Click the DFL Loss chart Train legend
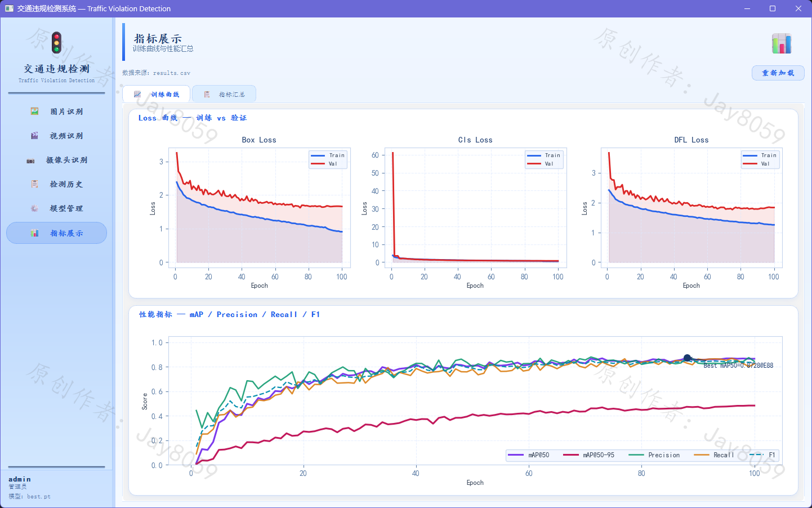 click(x=760, y=155)
